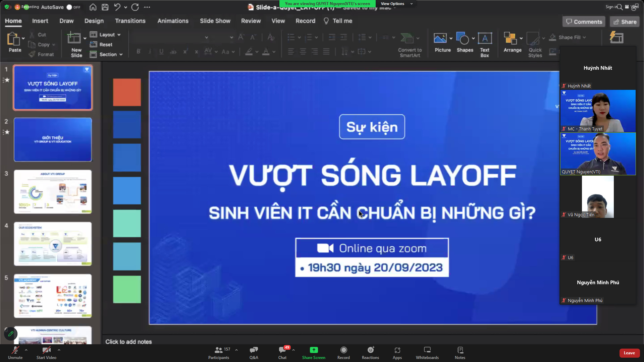Select the orange-red color swatch
Image resolution: width=644 pixels, height=362 pixels.
click(x=127, y=92)
